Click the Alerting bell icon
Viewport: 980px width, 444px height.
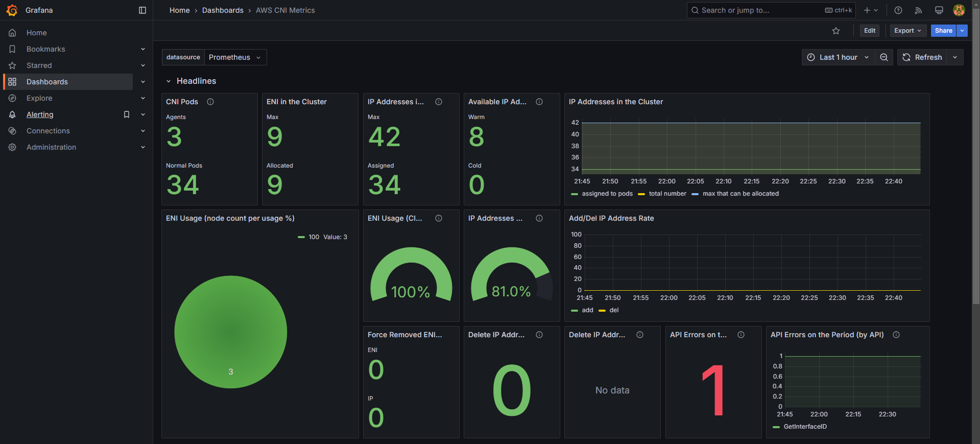click(12, 114)
